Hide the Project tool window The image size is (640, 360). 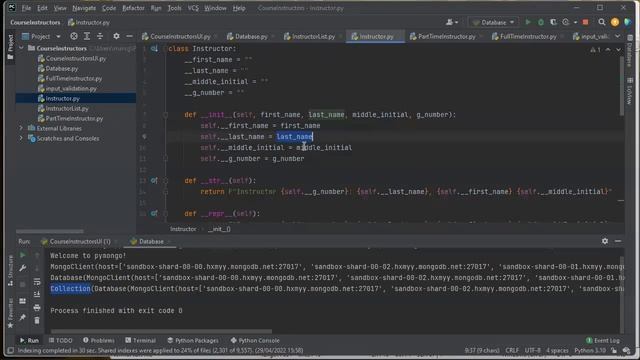129,36
